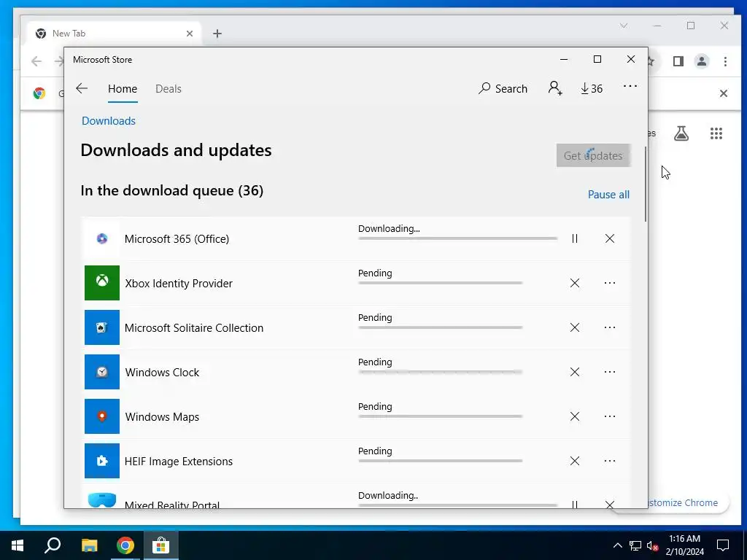This screenshot has height=560, width=747.
Task: Click Chrome's back navigation arrow
Action: (36, 61)
